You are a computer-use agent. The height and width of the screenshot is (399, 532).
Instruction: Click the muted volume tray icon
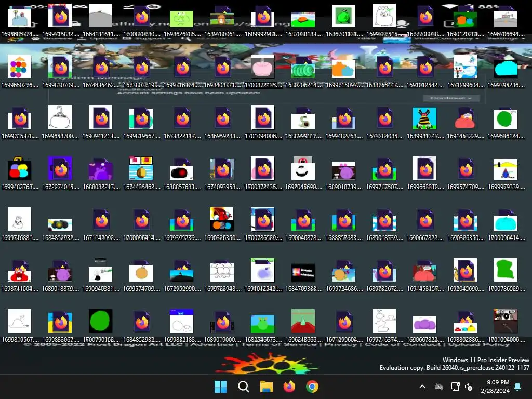tap(469, 387)
